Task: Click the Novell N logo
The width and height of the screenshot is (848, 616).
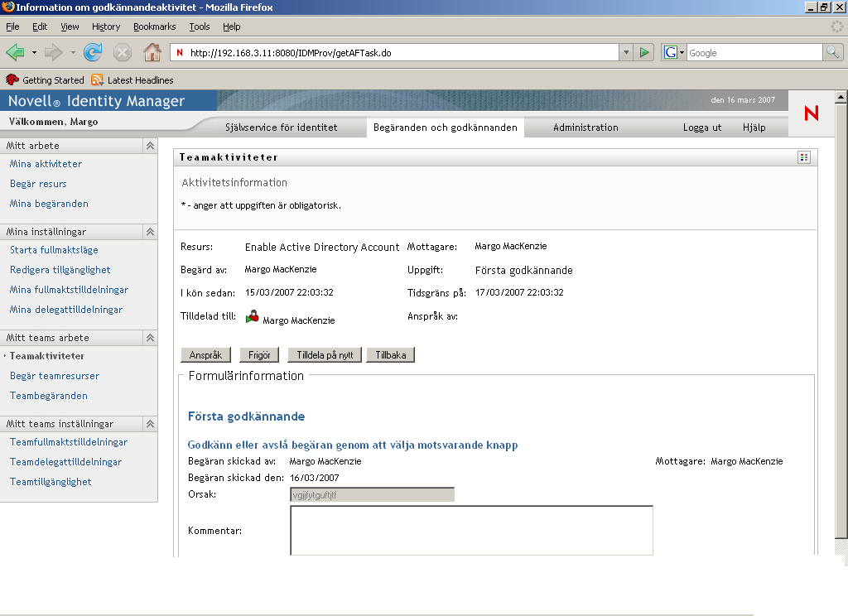Action: [812, 113]
